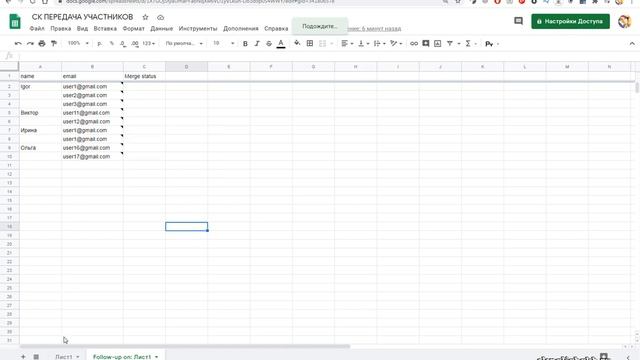The width and height of the screenshot is (640, 360).
Task: Open the last edit history link
Action: coord(374,29)
